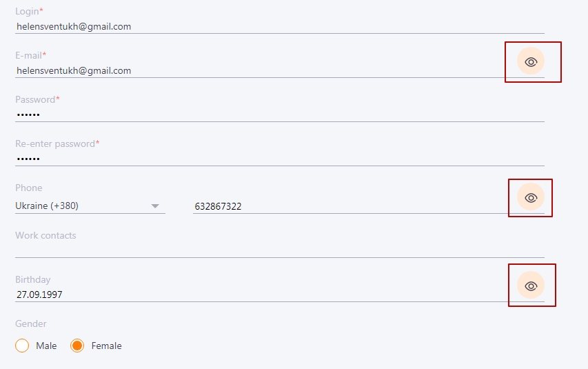This screenshot has width=588, height=369.
Task: Select the Male radio button
Action: pos(22,346)
